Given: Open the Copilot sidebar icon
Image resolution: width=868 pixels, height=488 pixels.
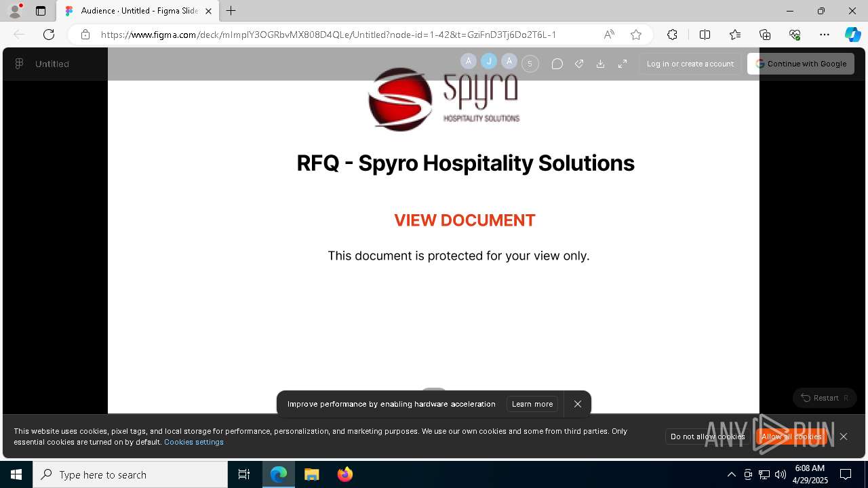Looking at the screenshot, I should 852,35.
